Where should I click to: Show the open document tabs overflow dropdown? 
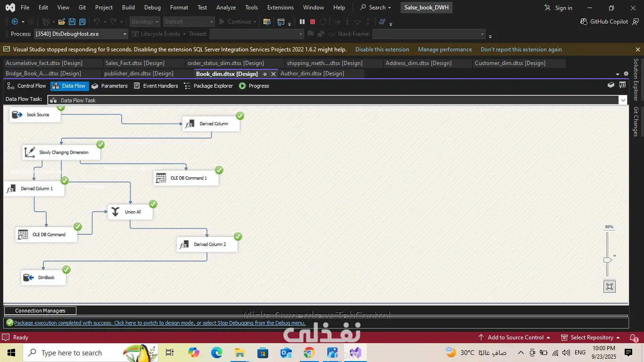618,74
